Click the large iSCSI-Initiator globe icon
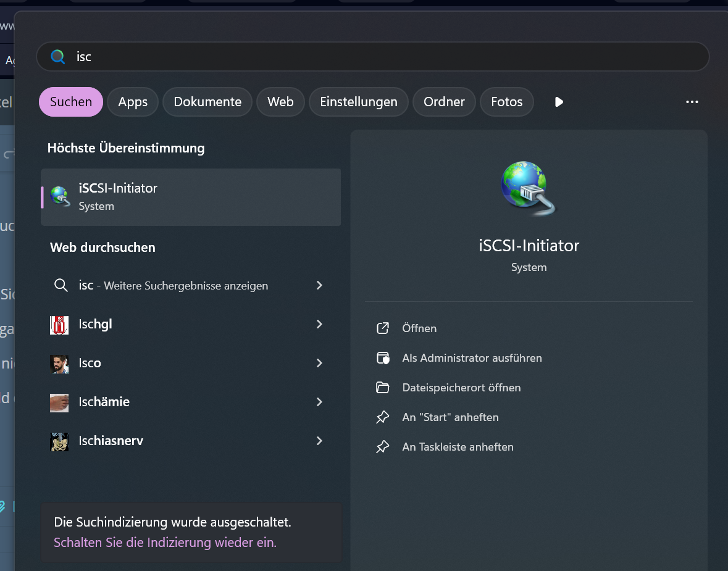 (529, 188)
